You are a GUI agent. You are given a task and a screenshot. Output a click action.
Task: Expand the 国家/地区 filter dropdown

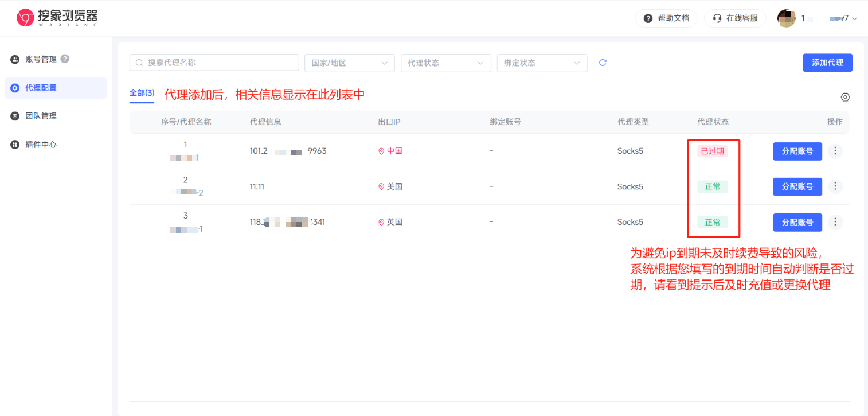point(349,63)
